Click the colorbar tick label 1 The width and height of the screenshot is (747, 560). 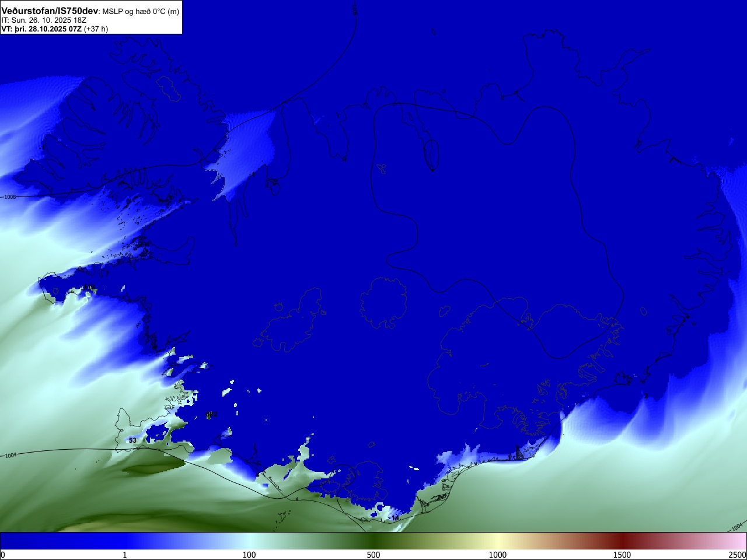click(x=124, y=555)
